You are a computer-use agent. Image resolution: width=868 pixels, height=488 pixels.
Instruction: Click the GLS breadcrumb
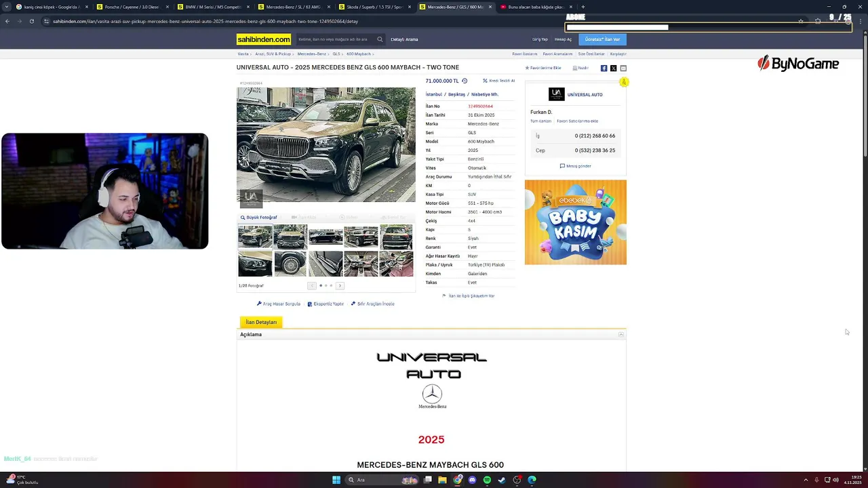(336, 54)
